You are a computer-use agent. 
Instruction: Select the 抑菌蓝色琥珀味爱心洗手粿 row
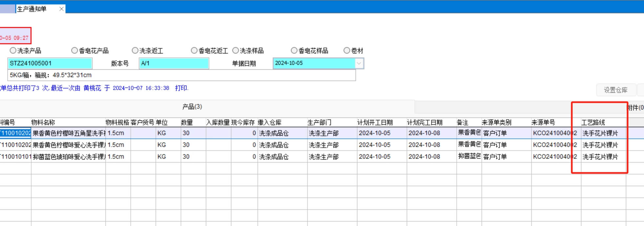69,157
